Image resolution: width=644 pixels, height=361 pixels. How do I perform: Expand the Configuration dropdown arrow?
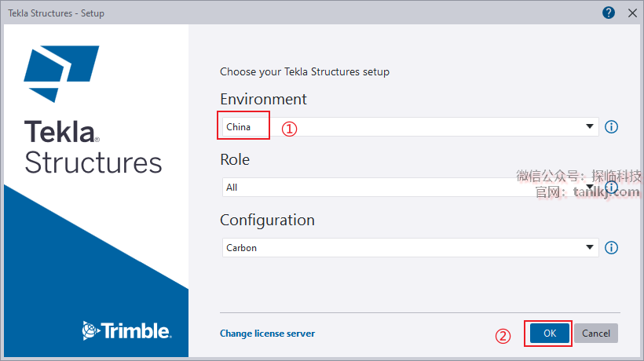(590, 248)
